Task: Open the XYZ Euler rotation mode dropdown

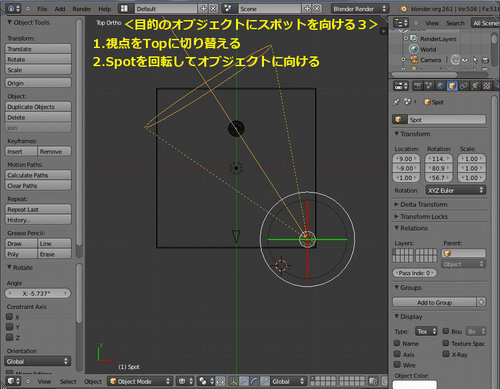Action: click(x=455, y=190)
